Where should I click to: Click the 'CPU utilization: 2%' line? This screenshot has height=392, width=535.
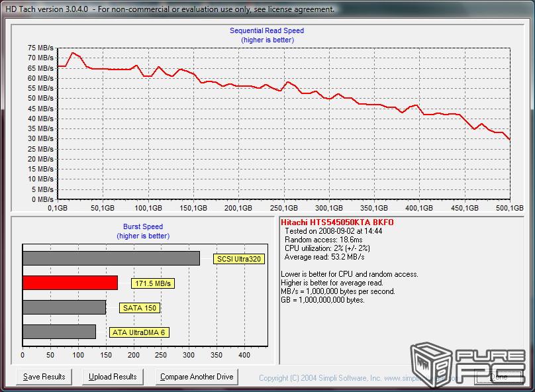coord(327,248)
